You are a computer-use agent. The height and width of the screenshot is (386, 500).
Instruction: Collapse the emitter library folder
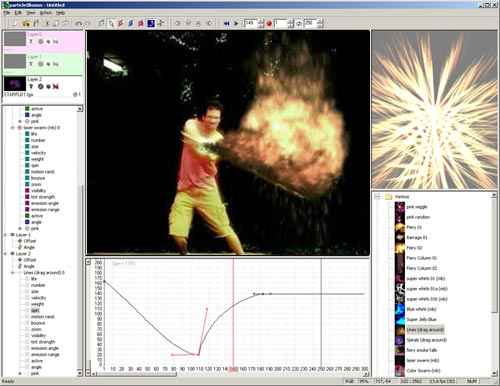pyautogui.click(x=377, y=197)
